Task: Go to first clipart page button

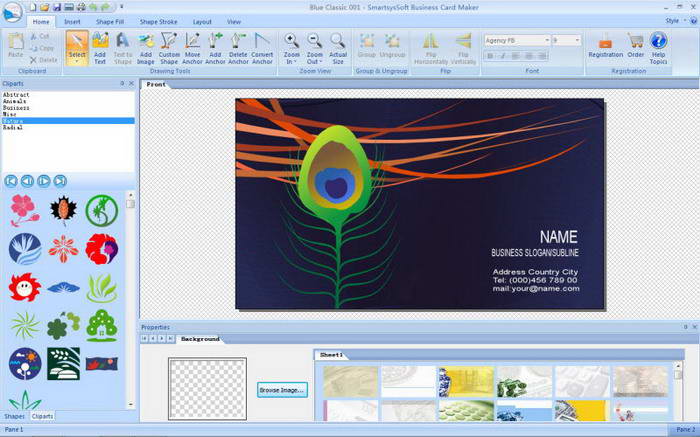Action: pos(11,181)
